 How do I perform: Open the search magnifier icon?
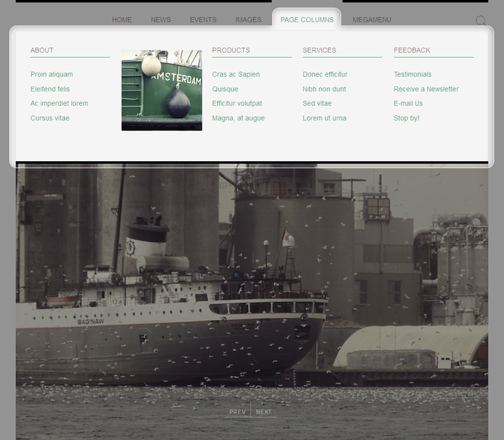(x=481, y=20)
